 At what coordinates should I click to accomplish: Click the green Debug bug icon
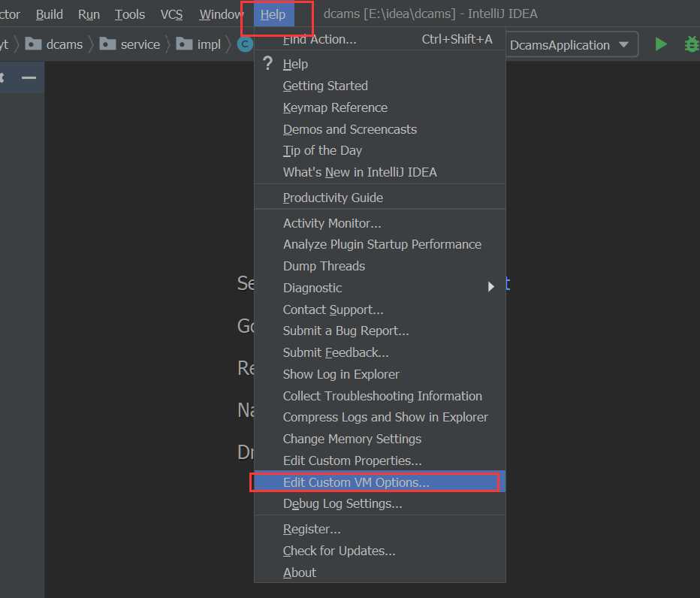pos(692,44)
